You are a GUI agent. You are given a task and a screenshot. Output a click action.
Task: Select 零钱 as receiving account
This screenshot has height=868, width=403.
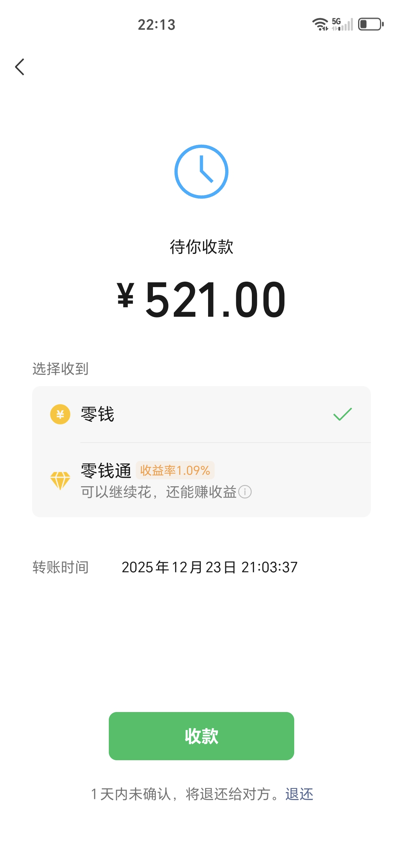tap(201, 414)
